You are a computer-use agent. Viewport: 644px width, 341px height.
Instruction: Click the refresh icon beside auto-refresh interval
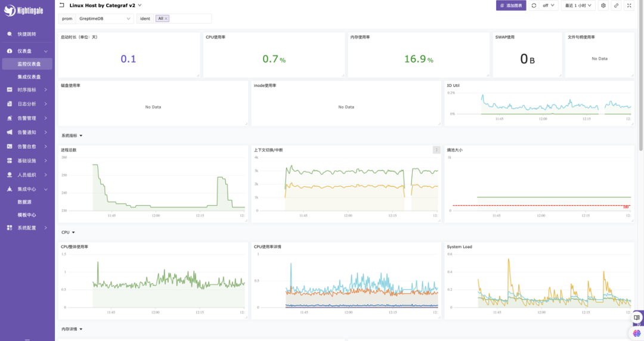tap(534, 5)
